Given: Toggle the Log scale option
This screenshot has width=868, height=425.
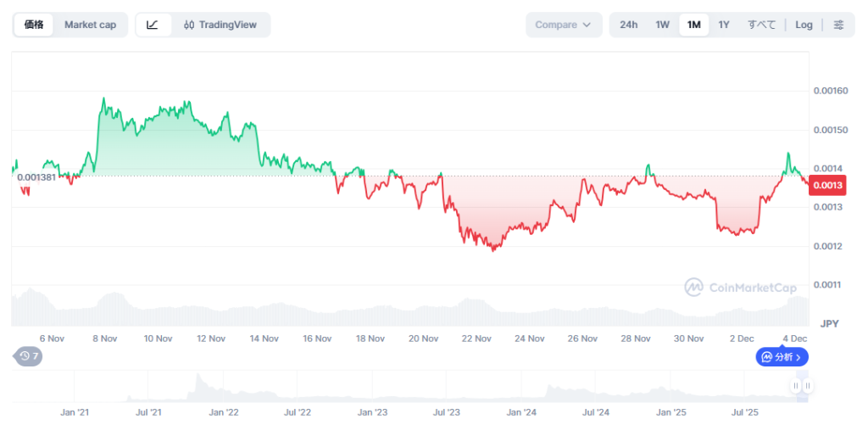Looking at the screenshot, I should tap(804, 25).
